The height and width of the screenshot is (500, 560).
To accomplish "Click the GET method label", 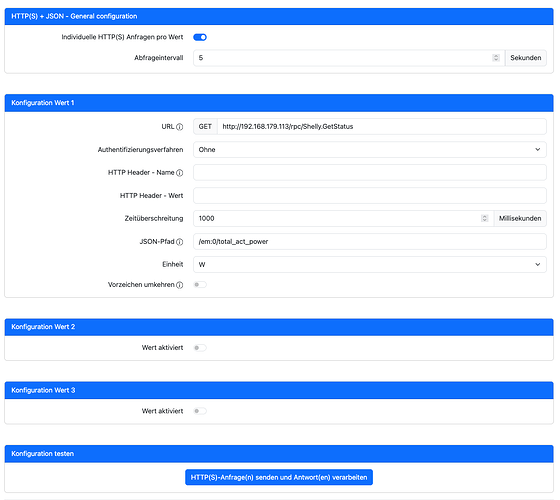I will click(205, 126).
